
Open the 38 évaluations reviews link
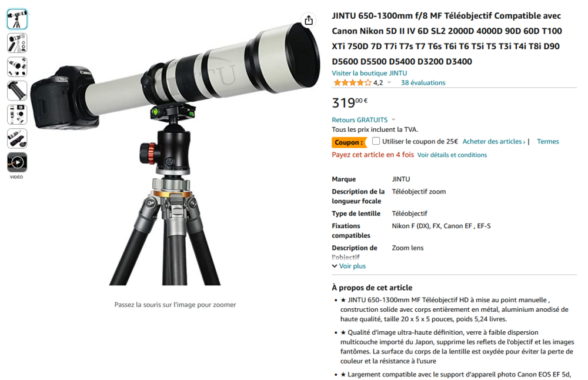coord(423,83)
